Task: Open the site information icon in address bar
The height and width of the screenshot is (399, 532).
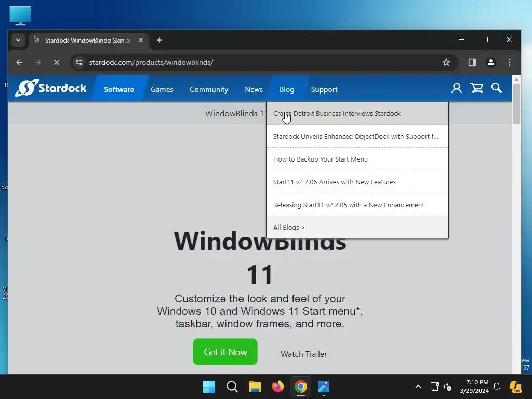Action: [x=79, y=62]
